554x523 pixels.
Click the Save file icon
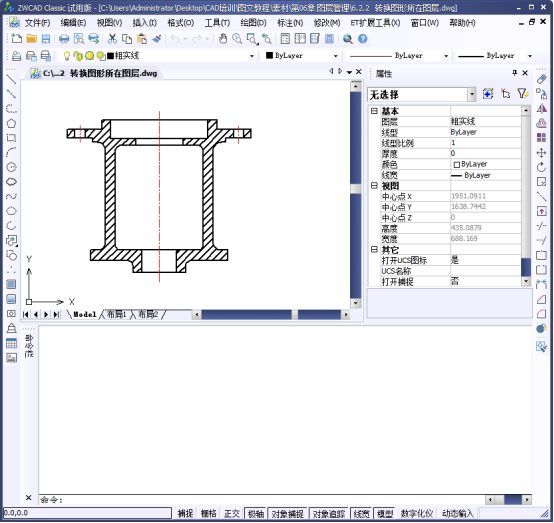point(46,39)
